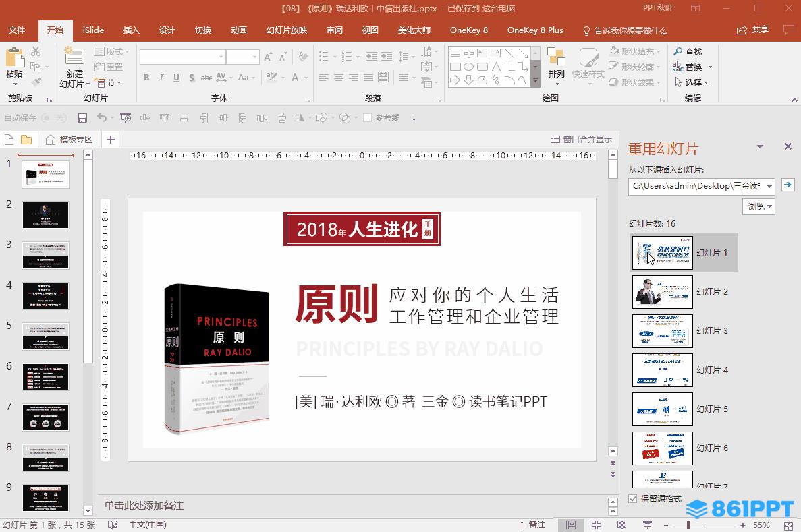
Task: Click the 重置 Reset button
Action: click(108, 67)
